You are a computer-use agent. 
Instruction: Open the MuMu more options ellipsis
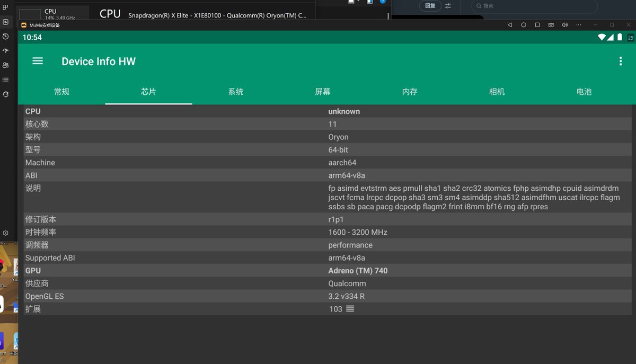click(578, 25)
